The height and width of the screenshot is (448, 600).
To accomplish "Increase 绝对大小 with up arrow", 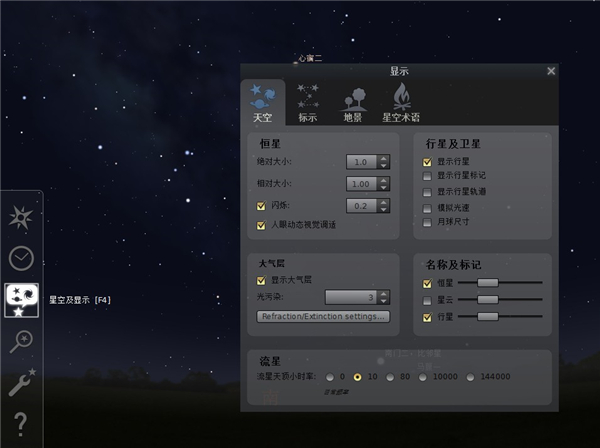I will [x=383, y=158].
